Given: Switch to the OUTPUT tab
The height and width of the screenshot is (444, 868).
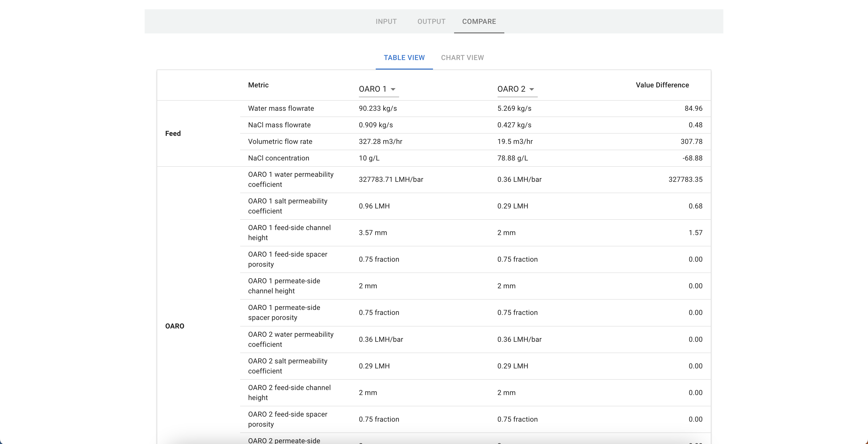Looking at the screenshot, I should [431, 22].
